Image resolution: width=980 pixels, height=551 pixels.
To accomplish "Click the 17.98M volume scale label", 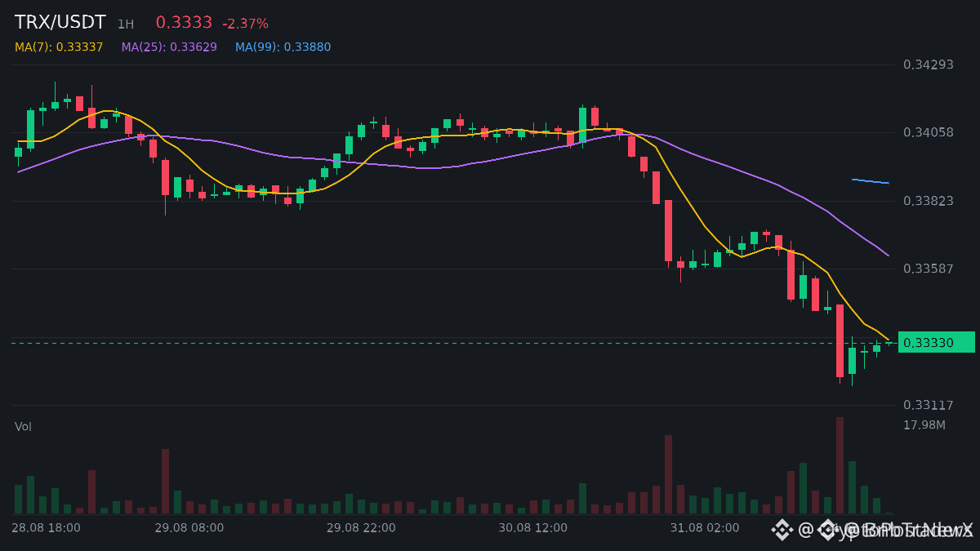I will (x=924, y=425).
